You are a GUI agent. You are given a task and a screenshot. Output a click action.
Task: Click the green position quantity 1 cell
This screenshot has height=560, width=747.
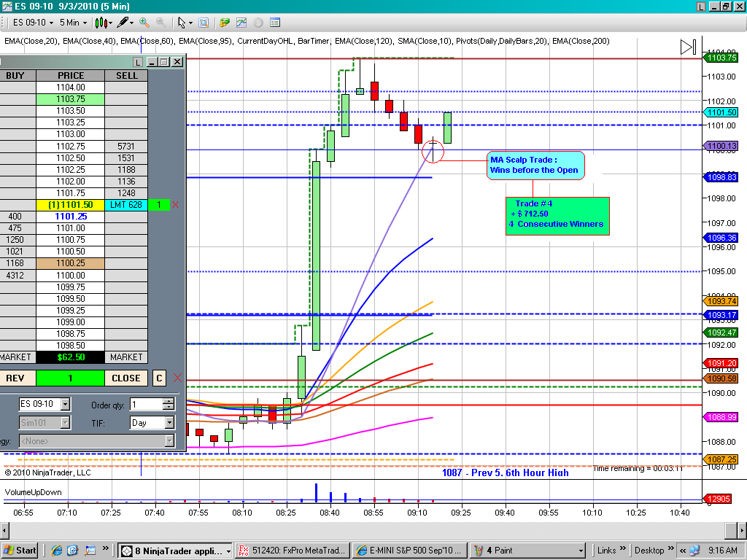[x=70, y=378]
